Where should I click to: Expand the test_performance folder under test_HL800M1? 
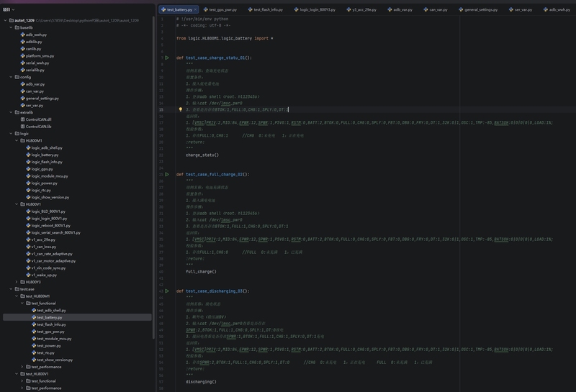coord(21,367)
